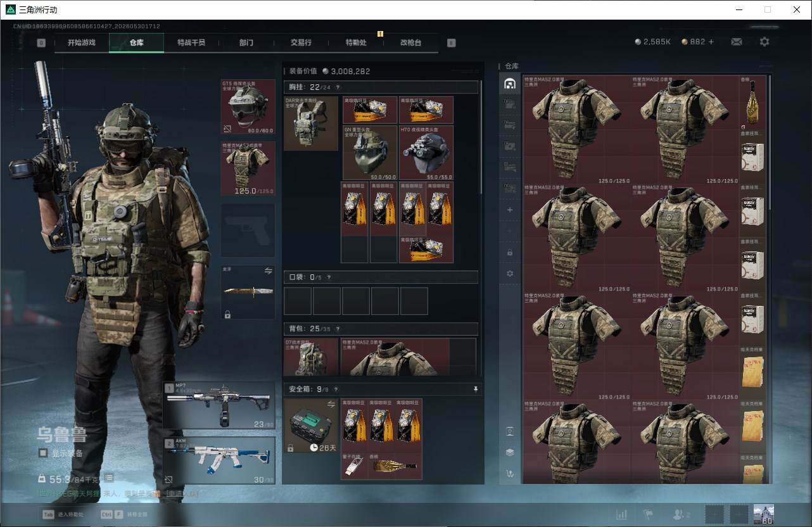
Task: Click the 2,585K currency balance
Action: 652,42
